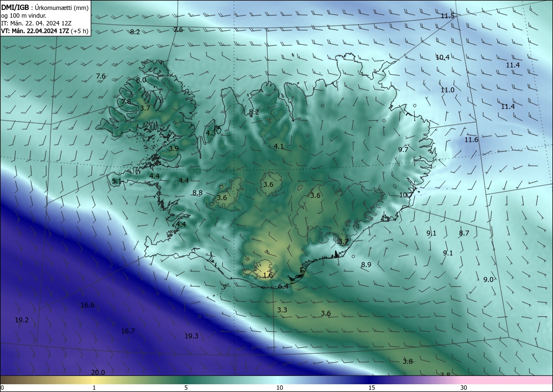Click the 11.6 value on the map
The height and width of the screenshot is (392, 553).
pos(471,140)
